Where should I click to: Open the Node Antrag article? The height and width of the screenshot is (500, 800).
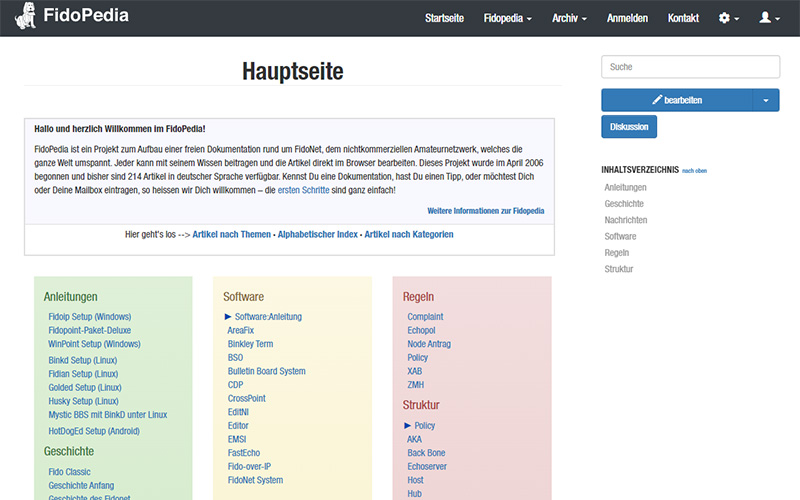(429, 344)
